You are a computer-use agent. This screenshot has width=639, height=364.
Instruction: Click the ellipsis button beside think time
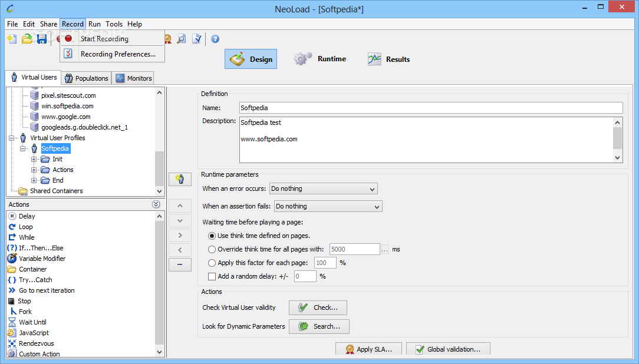385,249
